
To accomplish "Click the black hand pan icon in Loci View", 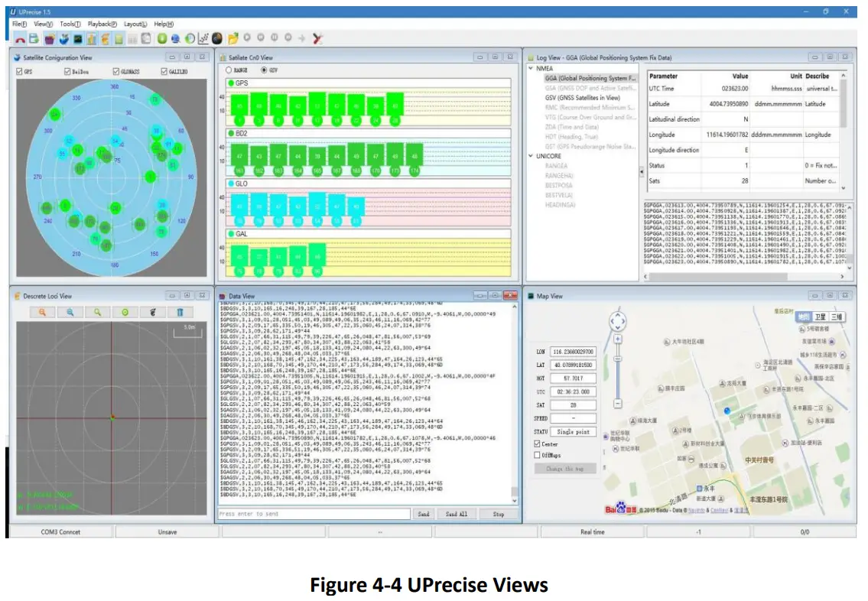I will click(x=153, y=312).
